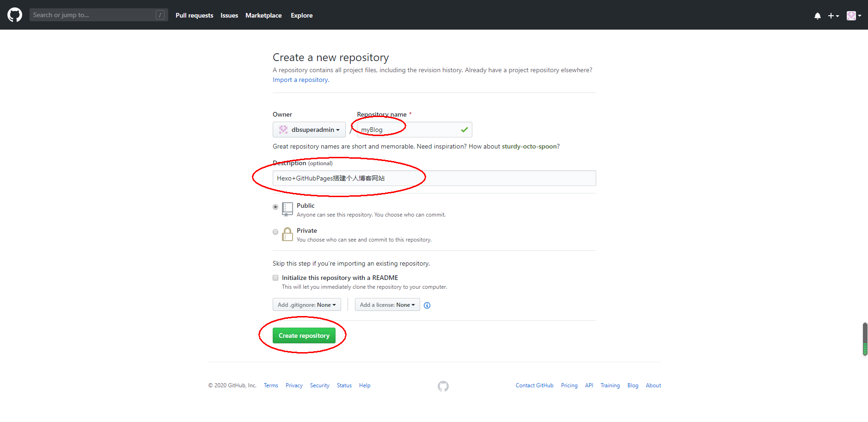The image size is (868, 422).
Task: Click the Create a new repository heading
Action: 330,57
